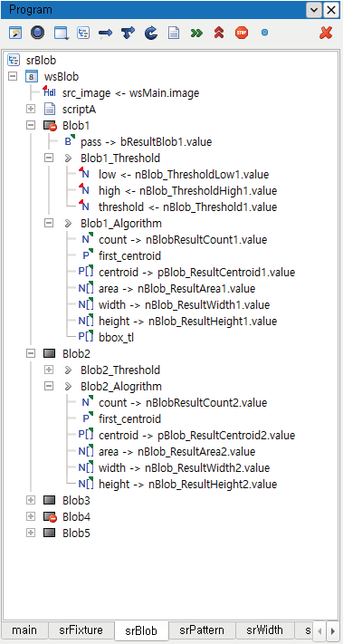Viewport: 343px width, 644px height.
Task: Select 'area -> nBlob_ResultArea1.value' row
Action: [176, 289]
